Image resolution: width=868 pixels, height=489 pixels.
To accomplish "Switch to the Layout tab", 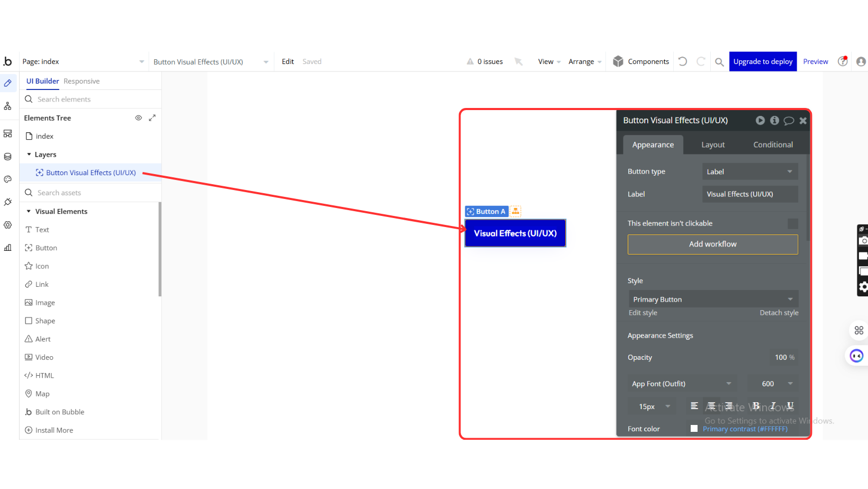I will point(712,144).
